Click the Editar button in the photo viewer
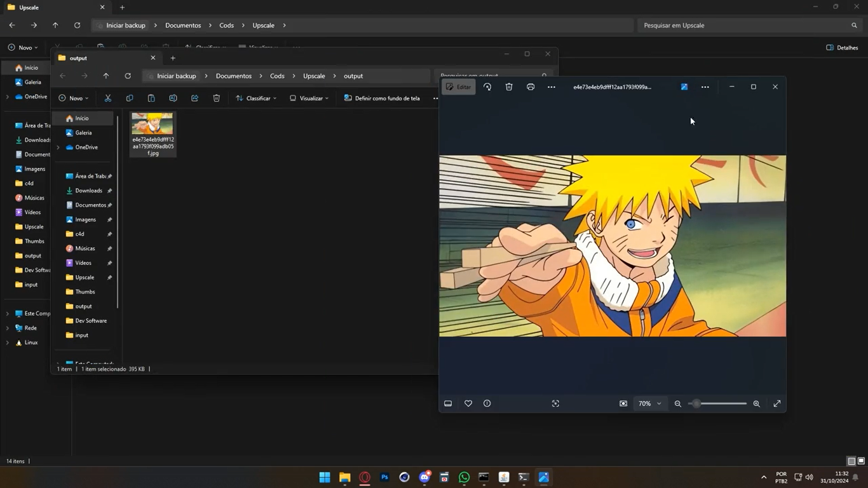 (459, 87)
